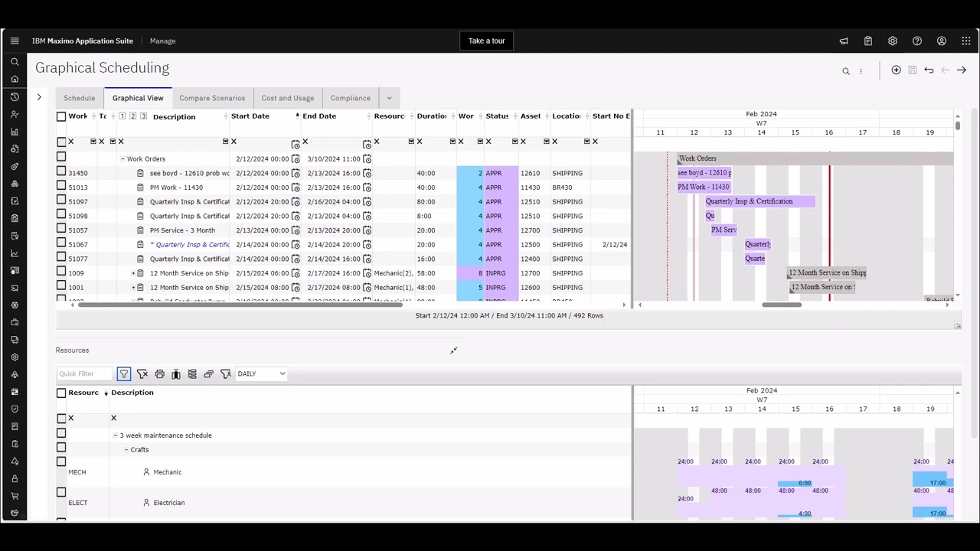Open the settings gear icon
Image resolution: width=980 pixels, height=551 pixels.
coord(893,41)
